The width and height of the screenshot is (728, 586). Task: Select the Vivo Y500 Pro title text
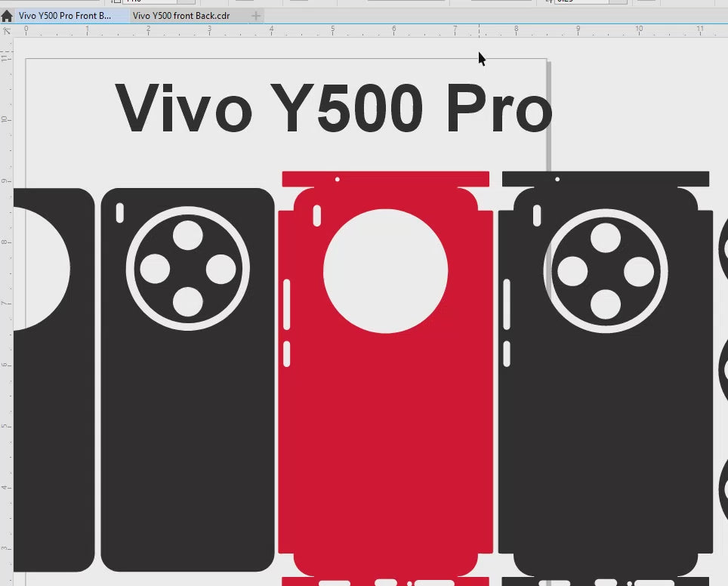pyautogui.click(x=334, y=108)
